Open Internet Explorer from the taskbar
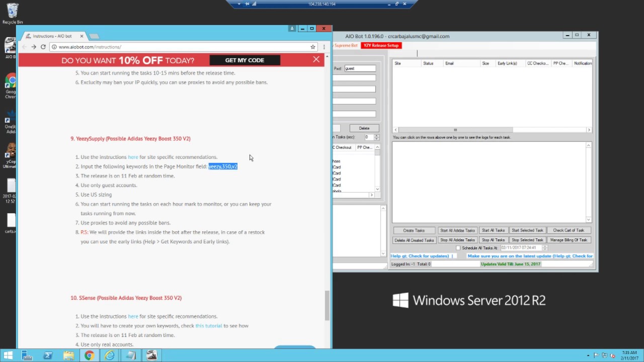This screenshot has height=362, width=644. [x=110, y=355]
